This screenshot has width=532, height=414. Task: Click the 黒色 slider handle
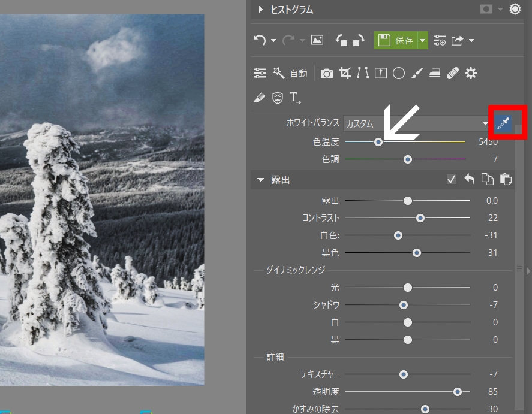[x=417, y=253]
